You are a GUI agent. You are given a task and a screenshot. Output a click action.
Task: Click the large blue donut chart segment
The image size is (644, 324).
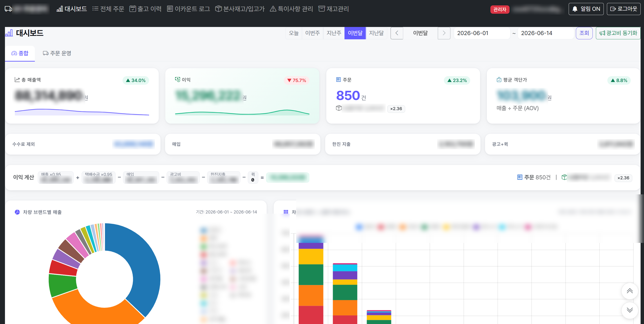(143, 265)
